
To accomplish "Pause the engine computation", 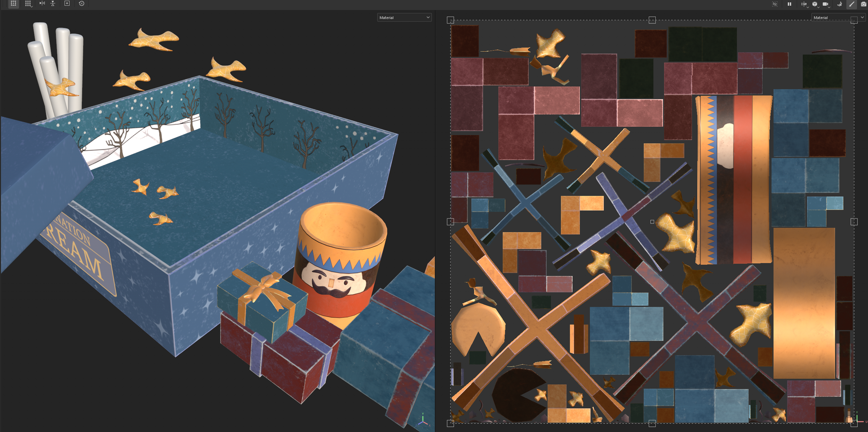I will pos(789,4).
